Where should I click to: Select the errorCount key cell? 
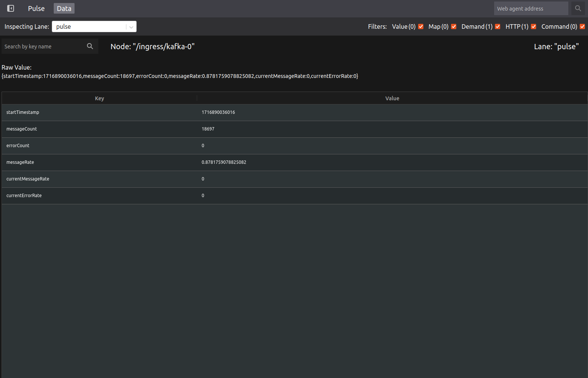point(100,146)
